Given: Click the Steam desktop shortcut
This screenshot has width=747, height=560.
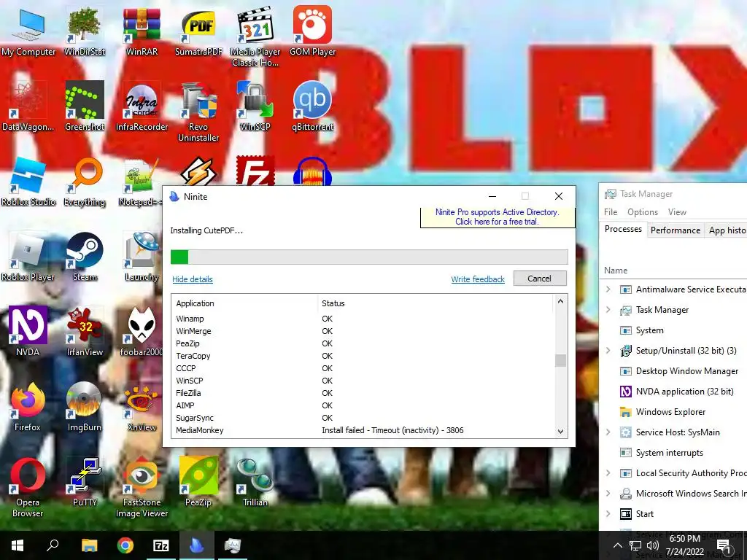Looking at the screenshot, I should [85, 257].
